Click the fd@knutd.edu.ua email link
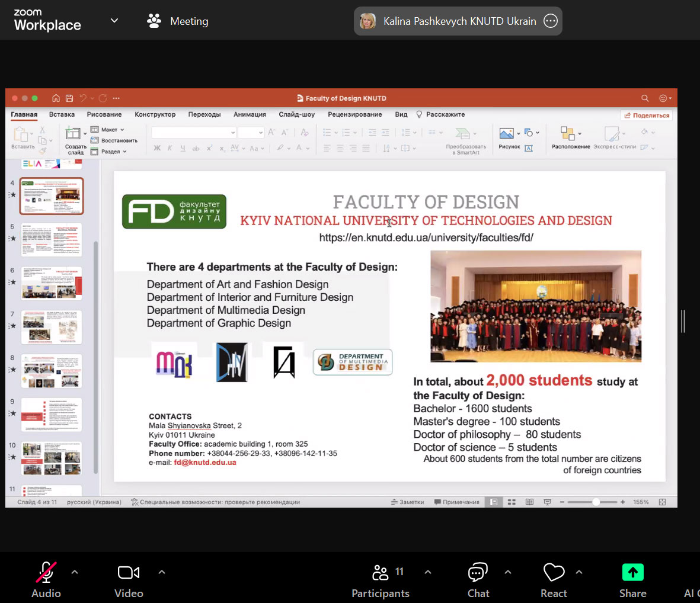700x603 pixels. pyautogui.click(x=205, y=463)
